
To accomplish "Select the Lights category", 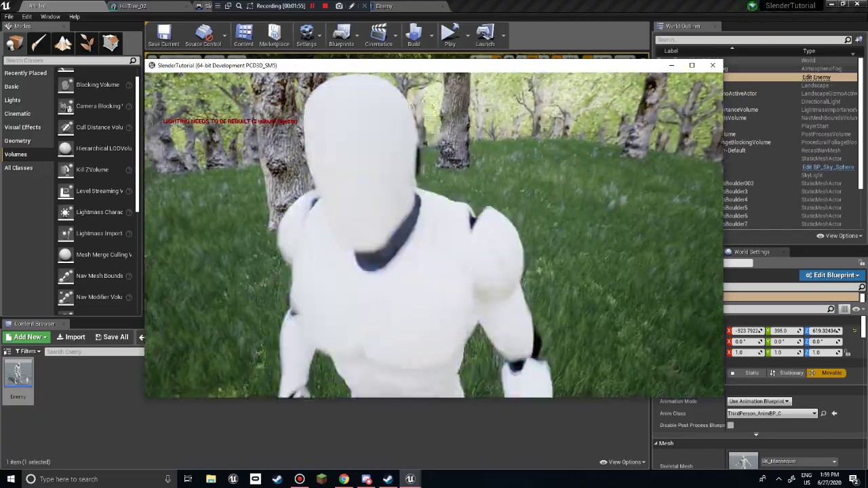I will [x=12, y=100].
